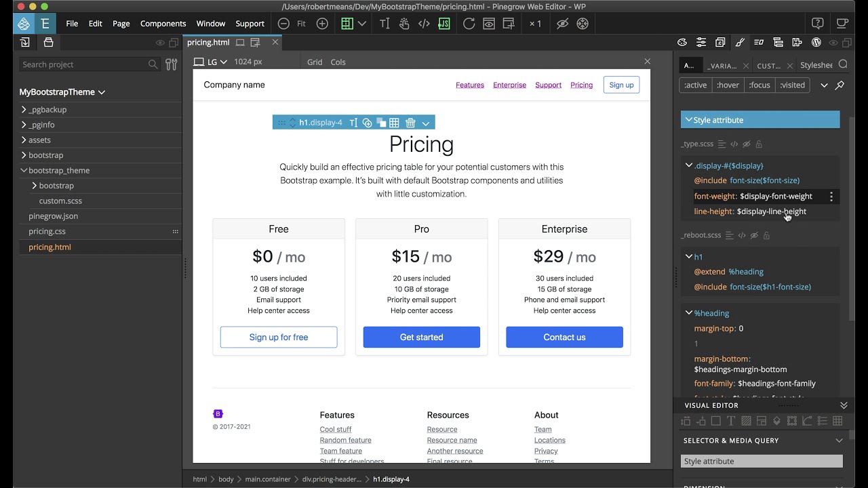Open the sliders properties panel icon
Image resolution: width=868 pixels, height=488 pixels.
[x=701, y=42]
